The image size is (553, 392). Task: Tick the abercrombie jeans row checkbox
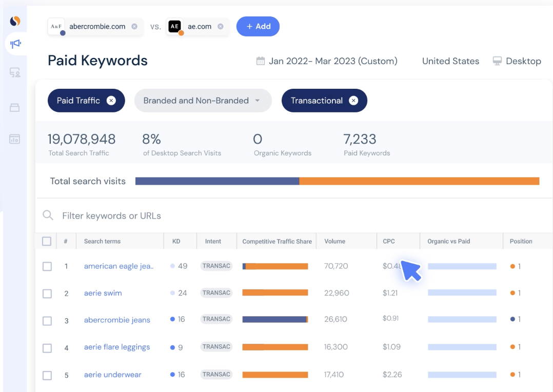click(47, 321)
